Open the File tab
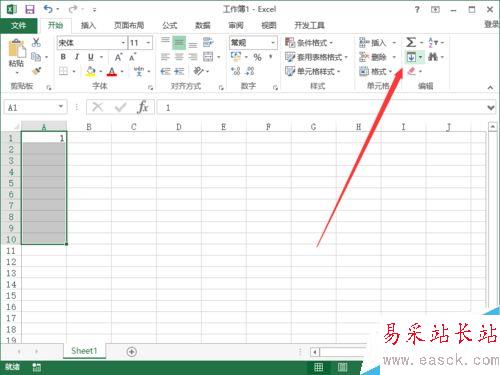This screenshot has width=500, height=375. tap(19, 25)
